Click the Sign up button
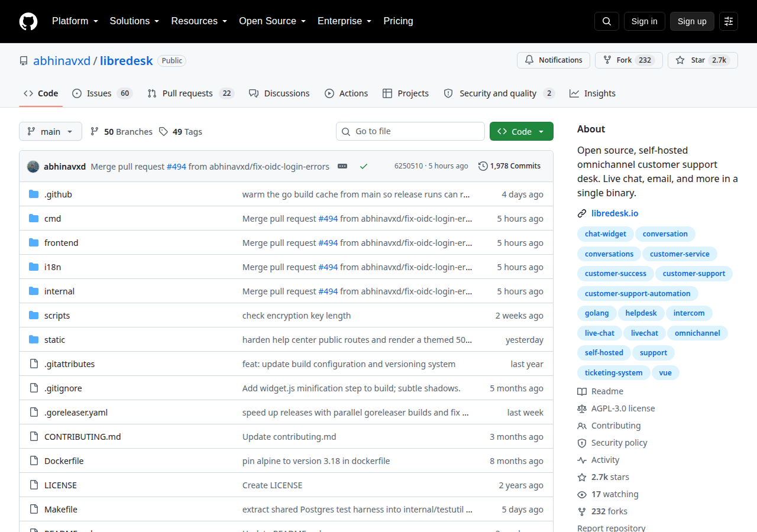757x532 pixels. coord(692,21)
